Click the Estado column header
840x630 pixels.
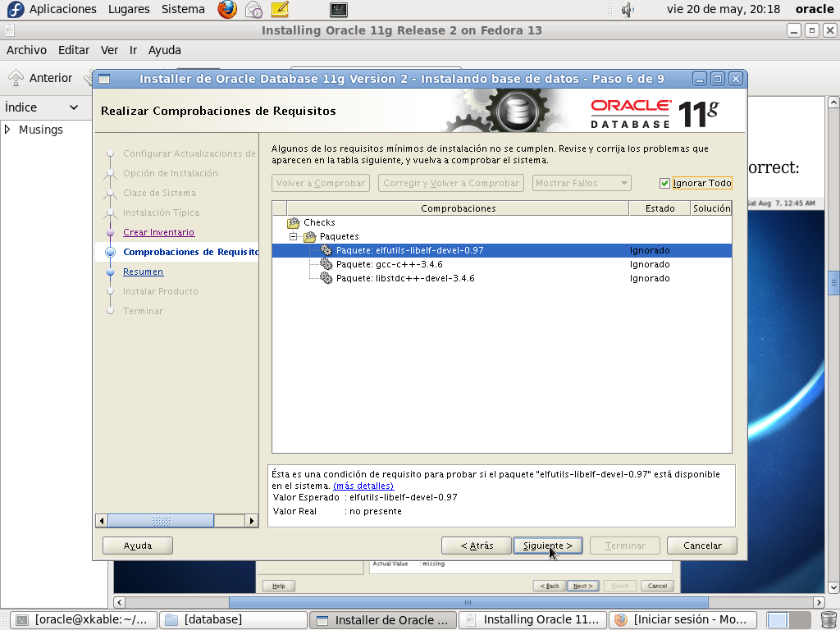(660, 208)
